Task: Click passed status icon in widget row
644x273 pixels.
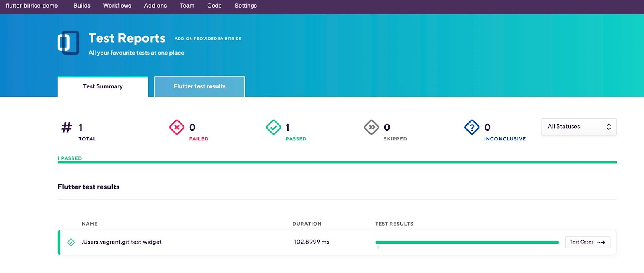Action: 71,242
